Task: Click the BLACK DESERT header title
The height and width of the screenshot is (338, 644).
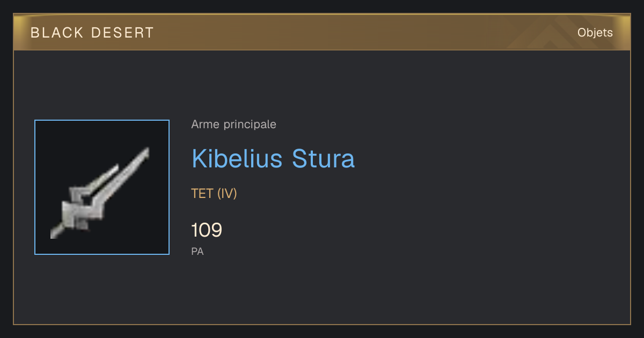Action: click(92, 33)
